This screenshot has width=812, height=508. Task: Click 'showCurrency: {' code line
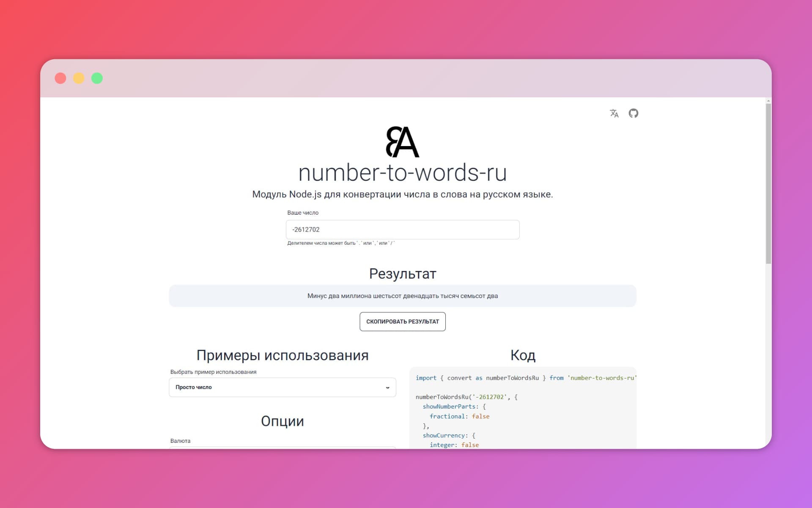pyautogui.click(x=449, y=436)
